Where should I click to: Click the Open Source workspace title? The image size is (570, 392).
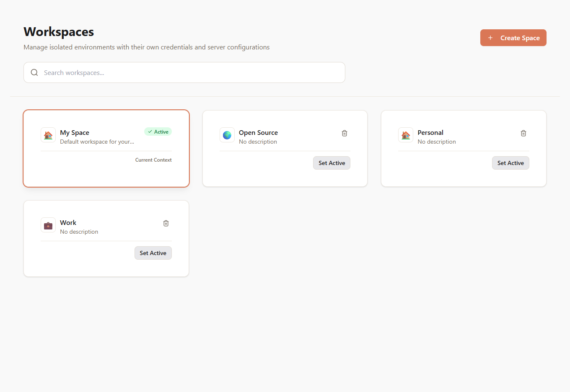[x=258, y=132]
